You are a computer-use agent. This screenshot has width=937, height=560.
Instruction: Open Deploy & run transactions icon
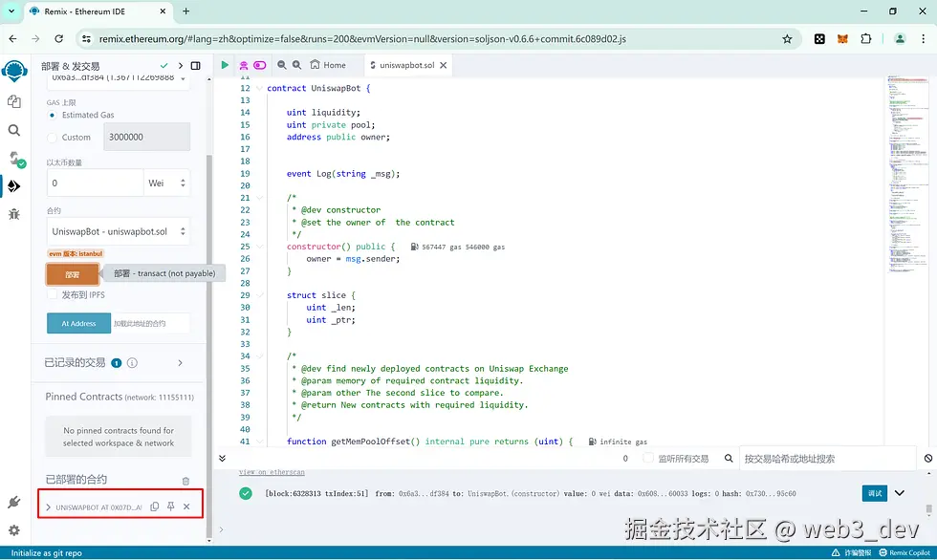[x=14, y=186]
